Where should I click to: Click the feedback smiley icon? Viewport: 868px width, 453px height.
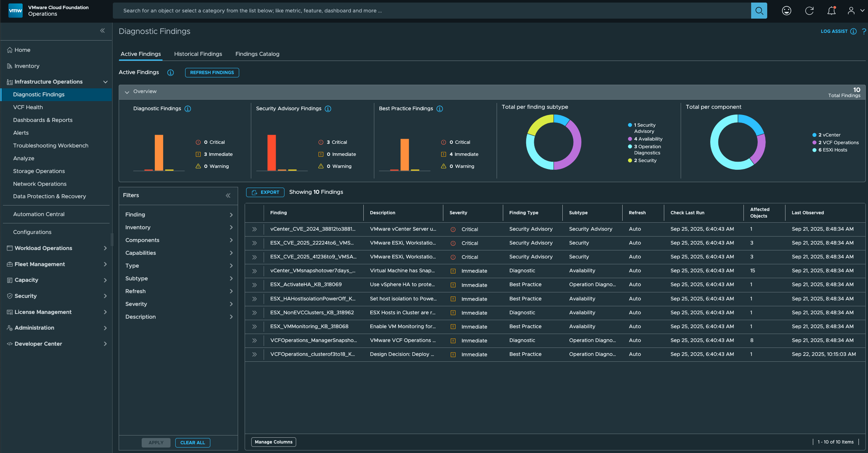(x=786, y=11)
